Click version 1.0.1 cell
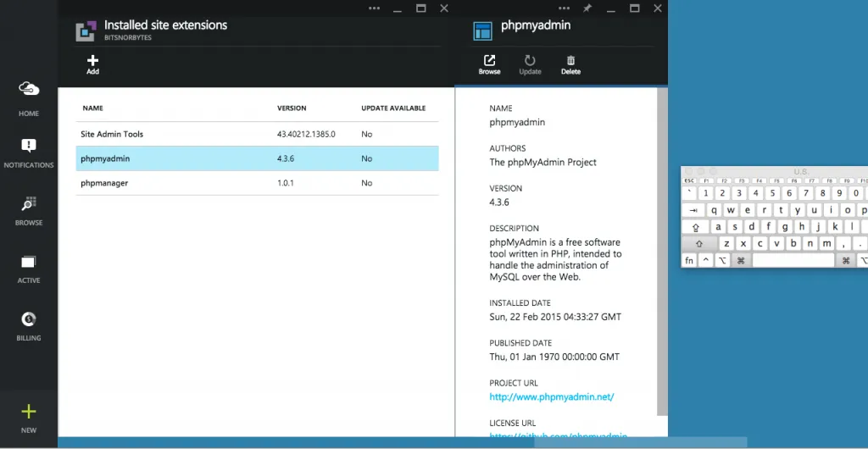Image resolution: width=868 pixels, height=449 pixels. (x=286, y=183)
